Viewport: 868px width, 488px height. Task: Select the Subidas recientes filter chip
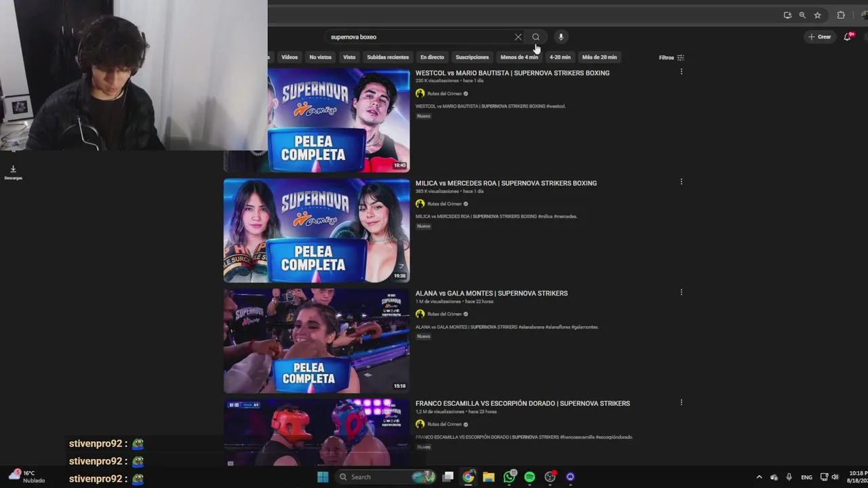(388, 57)
